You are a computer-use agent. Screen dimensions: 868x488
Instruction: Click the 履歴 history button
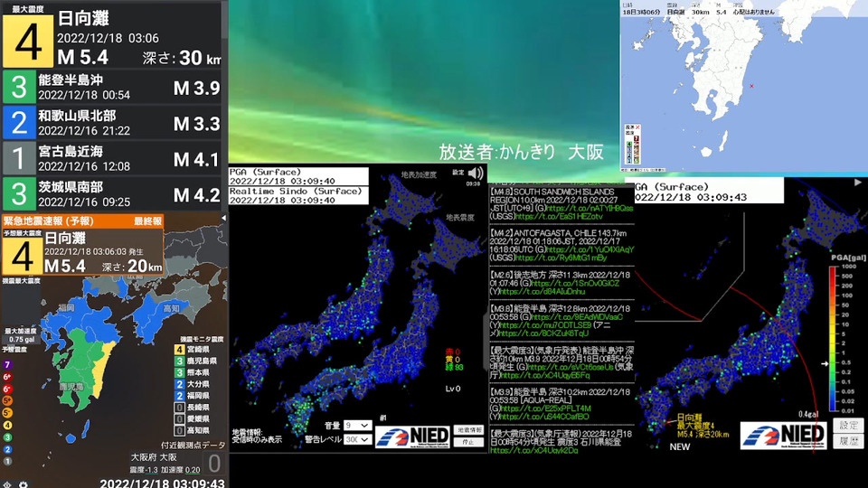(x=848, y=441)
